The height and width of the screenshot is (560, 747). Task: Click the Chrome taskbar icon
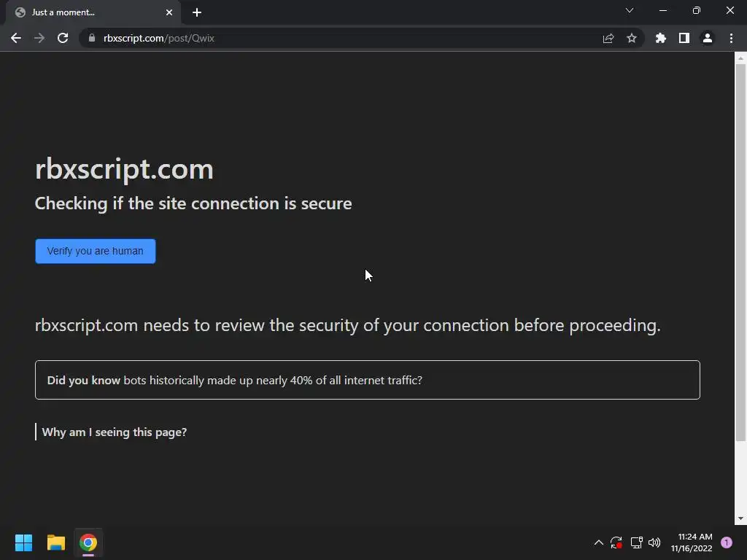pyautogui.click(x=88, y=542)
